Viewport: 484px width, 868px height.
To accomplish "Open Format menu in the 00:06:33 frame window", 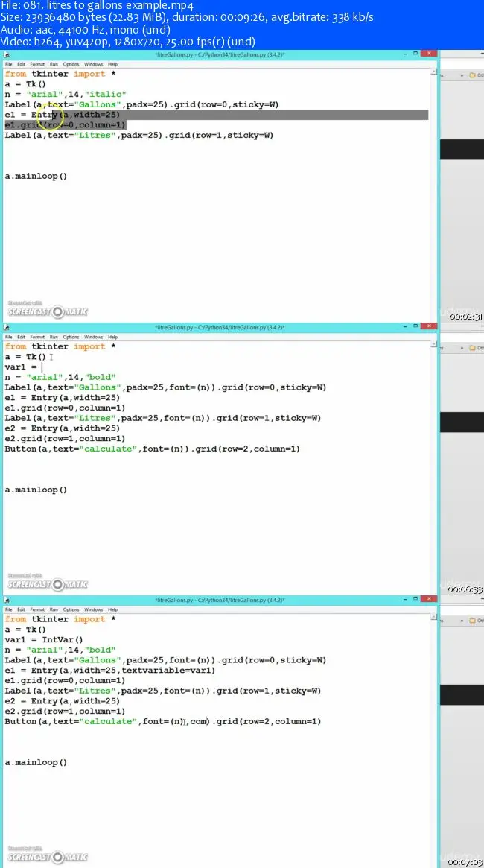I will (x=37, y=337).
